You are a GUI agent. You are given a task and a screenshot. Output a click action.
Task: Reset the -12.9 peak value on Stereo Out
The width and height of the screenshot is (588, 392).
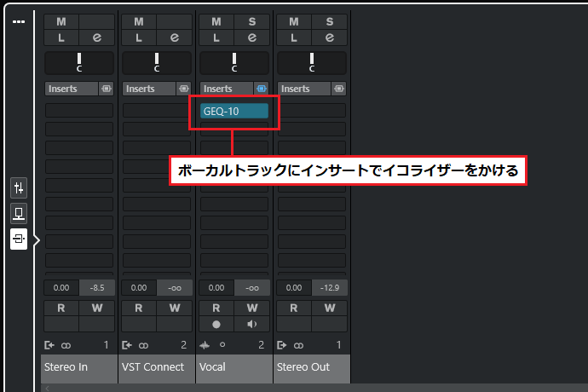click(330, 288)
